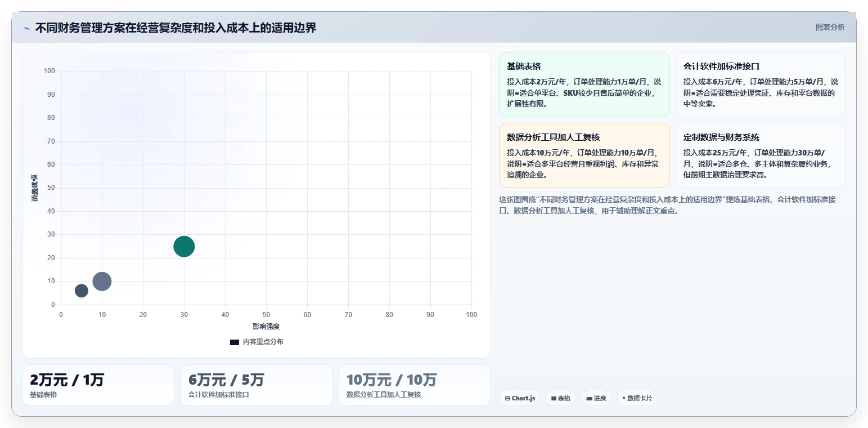Image resolution: width=868 pixels, height=428 pixels.
Task: Click the main page title text
Action: point(176,28)
